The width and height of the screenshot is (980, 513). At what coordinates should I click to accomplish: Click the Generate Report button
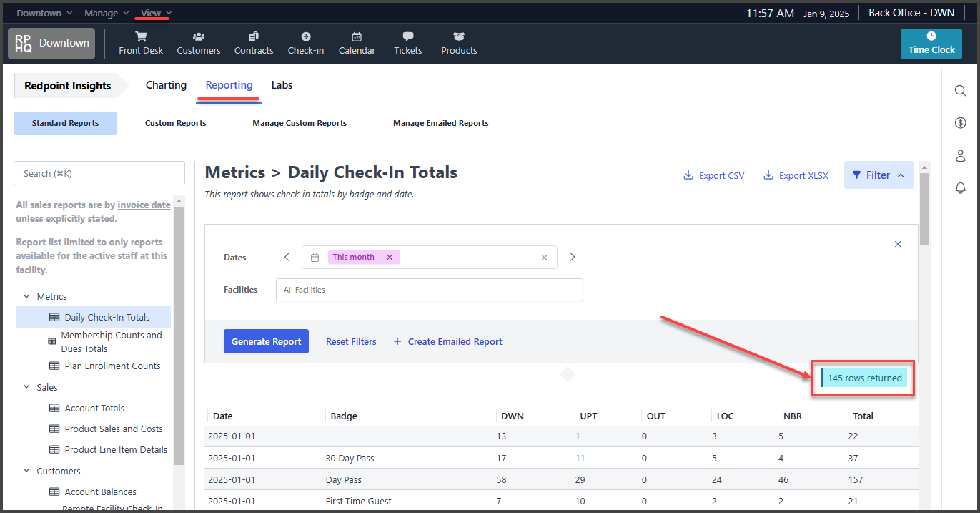pos(266,341)
